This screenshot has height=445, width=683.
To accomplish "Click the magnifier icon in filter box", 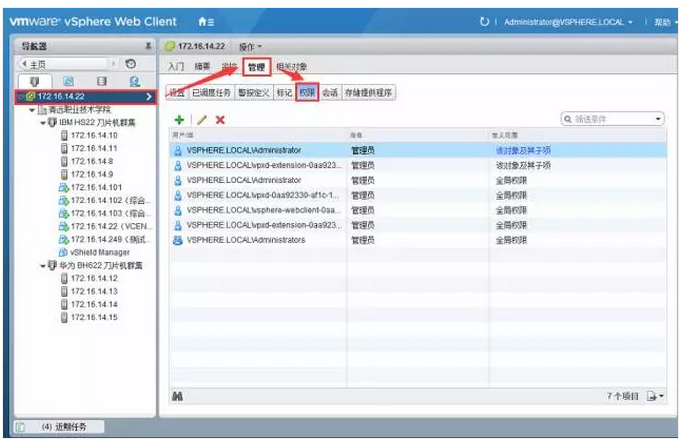I will [x=568, y=119].
